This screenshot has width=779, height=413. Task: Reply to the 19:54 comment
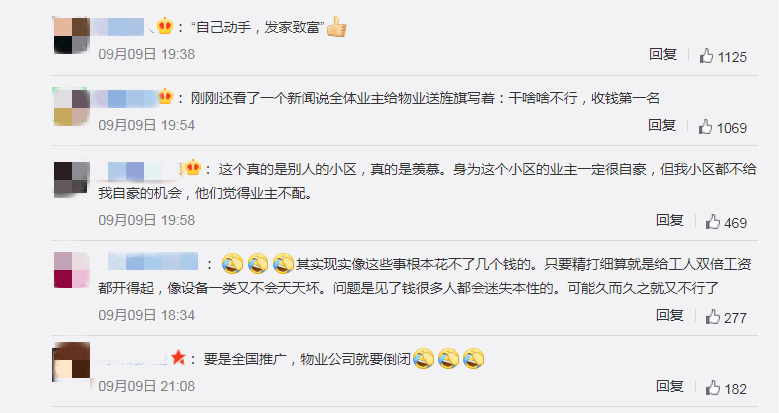(x=662, y=125)
